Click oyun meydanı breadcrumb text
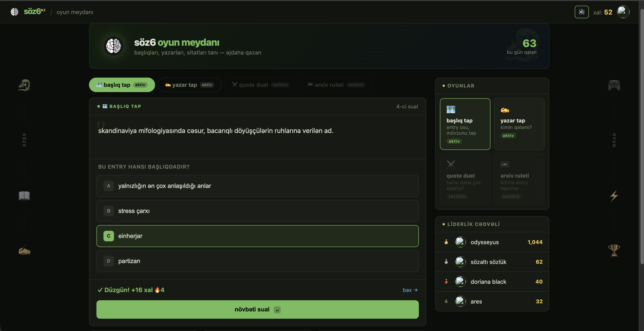The image size is (644, 331). [75, 12]
